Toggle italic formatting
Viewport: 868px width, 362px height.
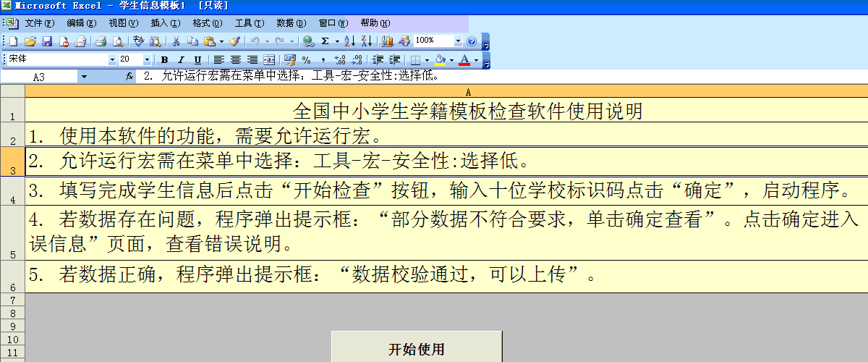pos(181,59)
